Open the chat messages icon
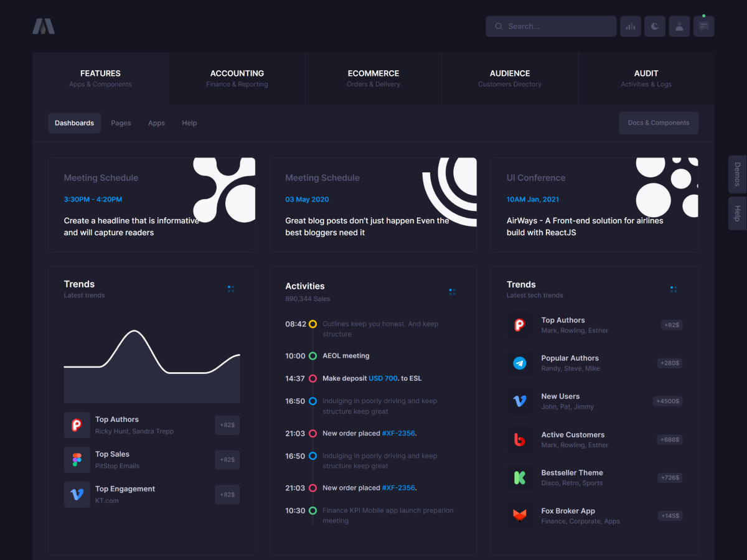Image resolution: width=747 pixels, height=560 pixels. tap(703, 26)
